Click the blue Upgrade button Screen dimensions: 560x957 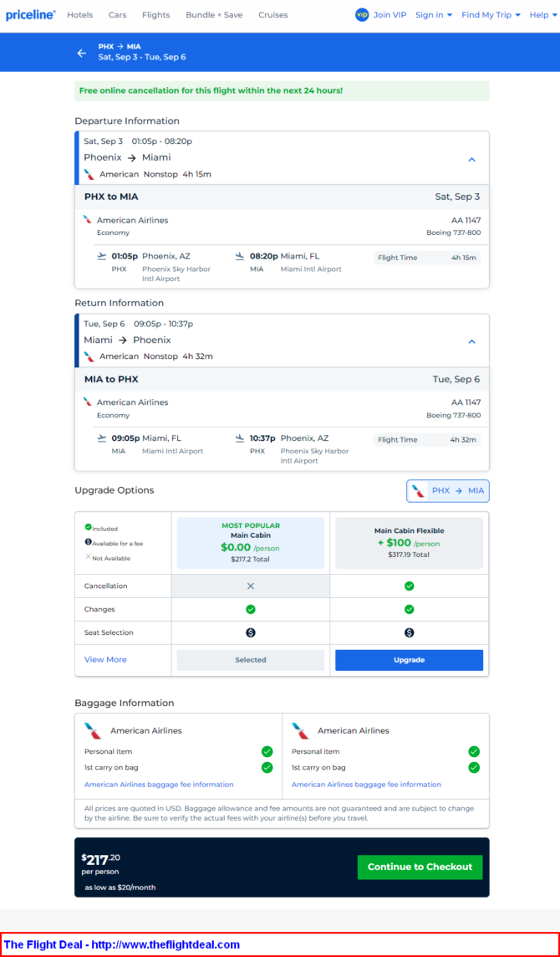(410, 660)
